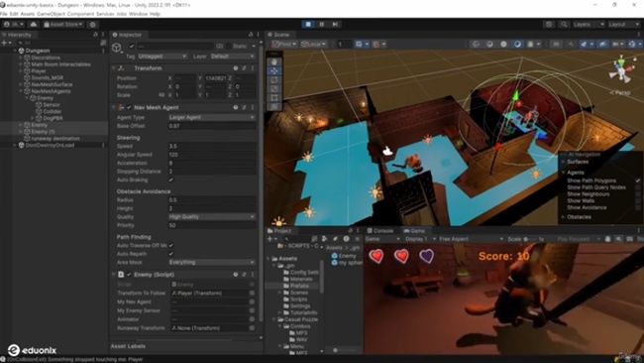Open the Layout dropdown in top toolbar
The height and width of the screenshot is (363, 644).
pyautogui.click(x=623, y=24)
